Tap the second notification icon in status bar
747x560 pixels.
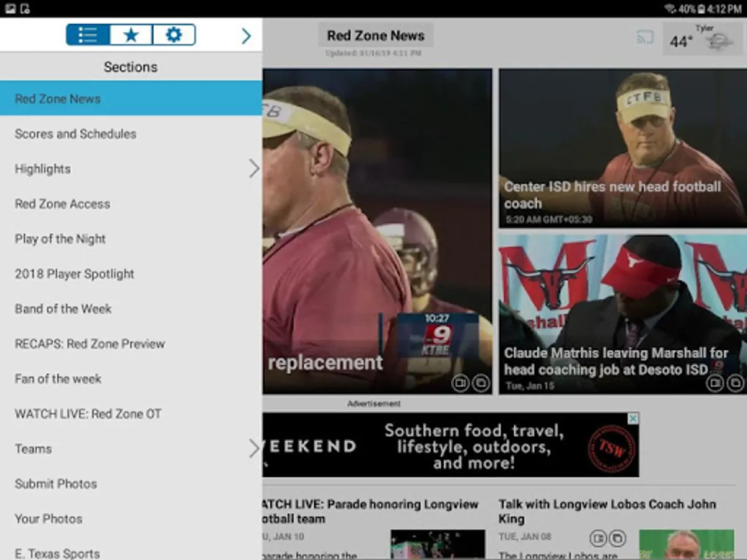[25, 9]
